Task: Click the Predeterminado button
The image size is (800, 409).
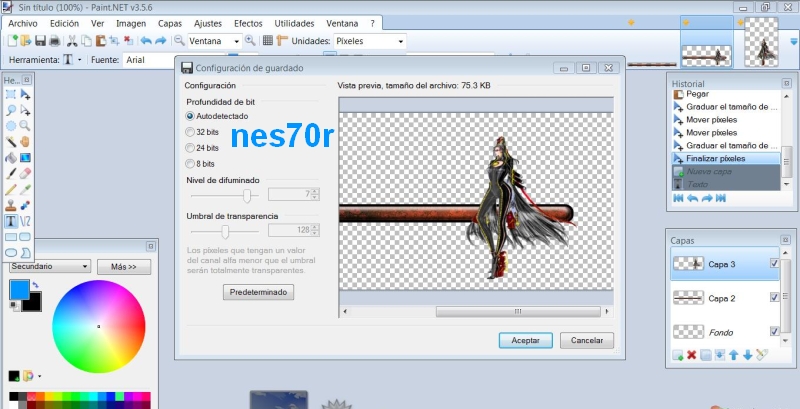Action: pos(258,292)
